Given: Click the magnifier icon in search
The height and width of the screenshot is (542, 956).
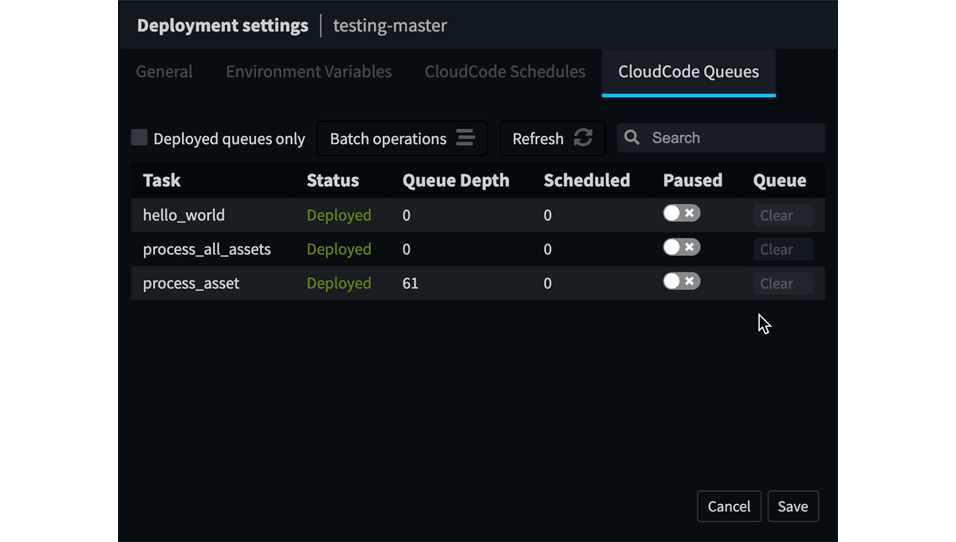Looking at the screenshot, I should pos(632,137).
